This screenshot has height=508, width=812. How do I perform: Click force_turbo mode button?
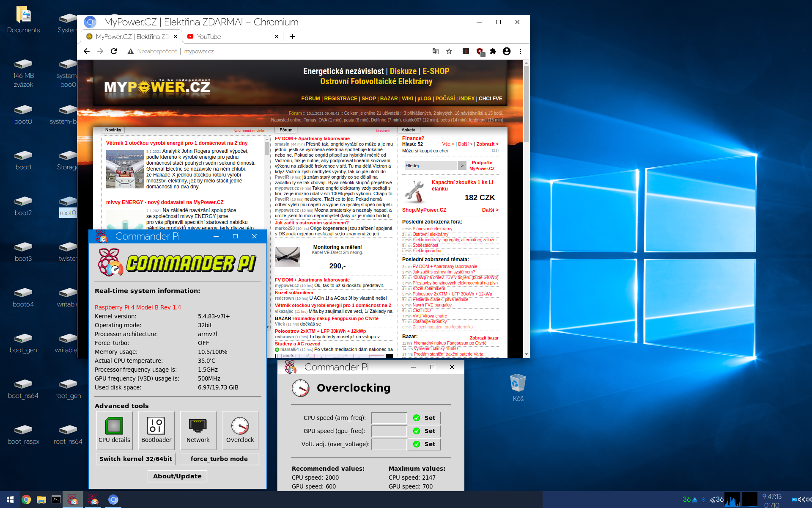tap(219, 459)
